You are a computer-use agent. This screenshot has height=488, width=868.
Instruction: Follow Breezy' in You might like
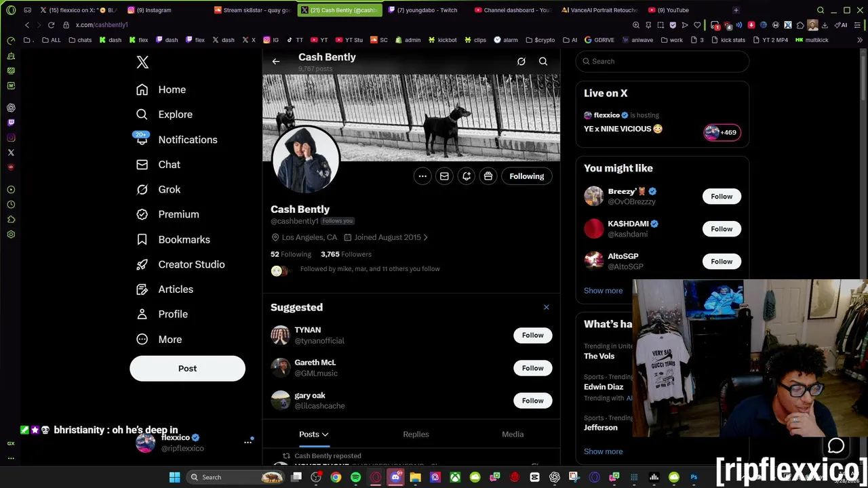tap(722, 197)
